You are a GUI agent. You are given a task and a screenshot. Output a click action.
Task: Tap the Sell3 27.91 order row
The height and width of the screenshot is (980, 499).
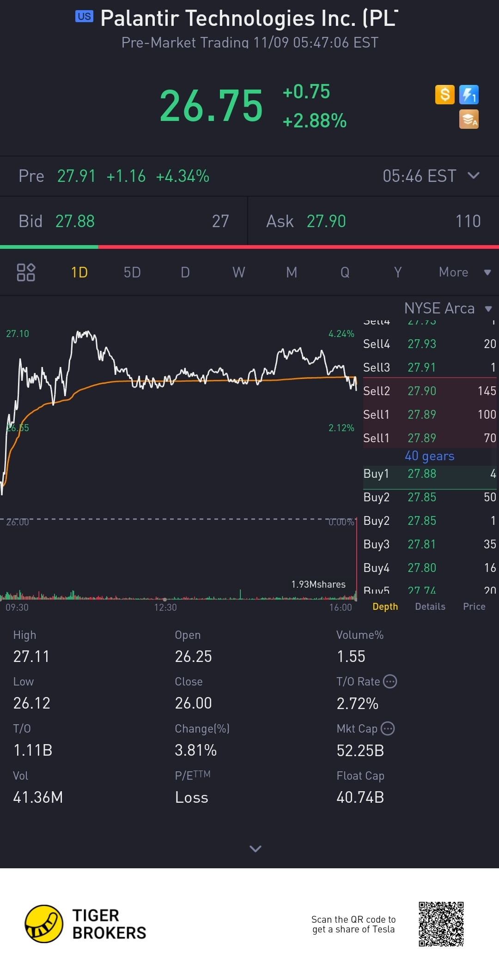coord(430,367)
